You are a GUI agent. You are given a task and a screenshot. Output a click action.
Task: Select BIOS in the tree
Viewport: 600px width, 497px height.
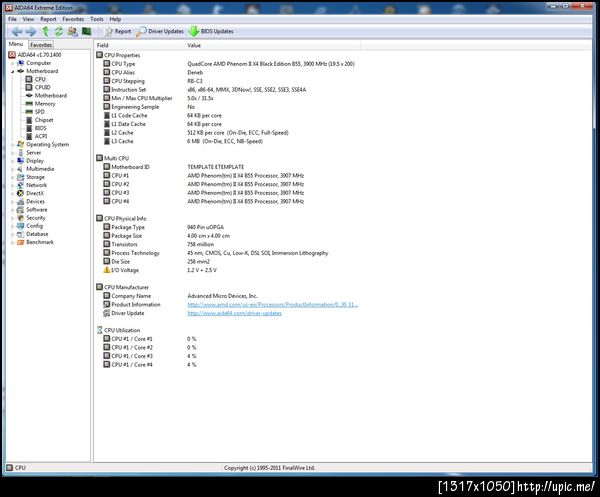tap(36, 128)
